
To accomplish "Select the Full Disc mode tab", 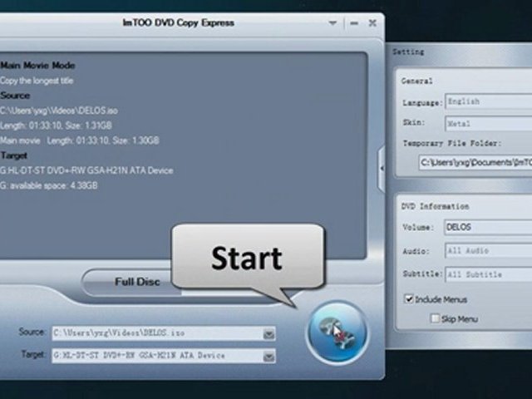I will point(137,282).
